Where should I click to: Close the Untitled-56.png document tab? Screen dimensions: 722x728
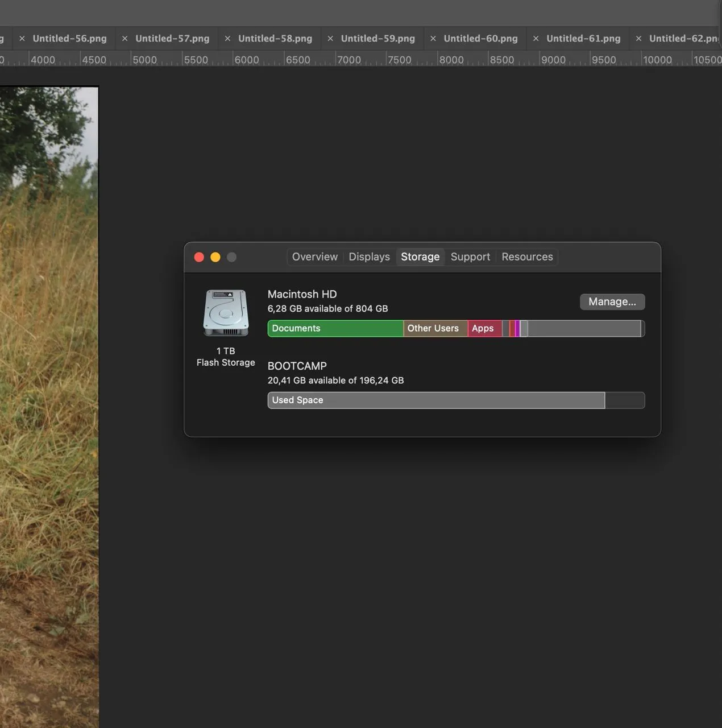[x=22, y=39]
